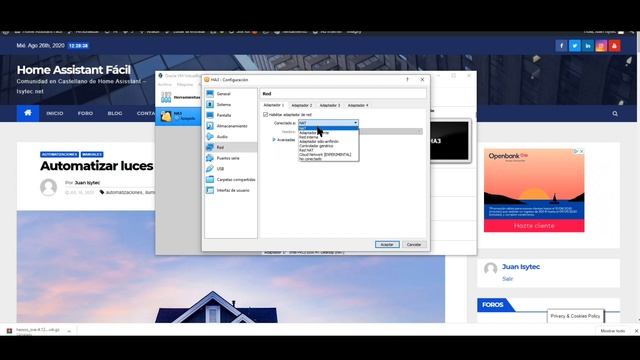The image size is (640, 360).
Task: Choose No conectado from the dropdown list
Action: coord(329,159)
